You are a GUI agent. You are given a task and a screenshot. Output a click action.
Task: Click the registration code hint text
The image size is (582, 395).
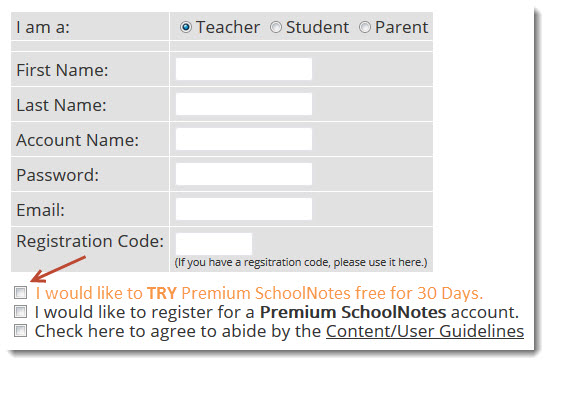click(301, 262)
